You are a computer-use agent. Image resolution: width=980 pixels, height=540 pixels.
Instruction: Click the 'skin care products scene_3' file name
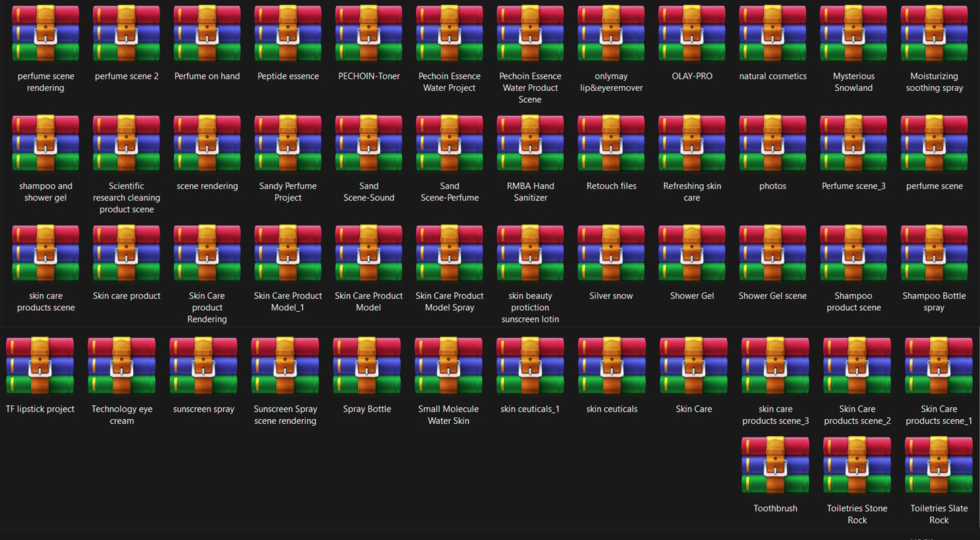[x=776, y=415]
